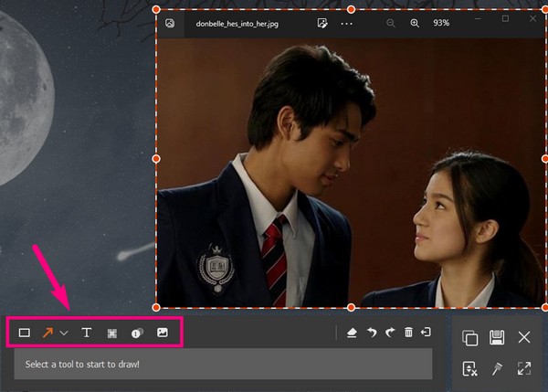Click the bottom-center selection handle
This screenshot has width=548, height=392.
tap(351, 307)
